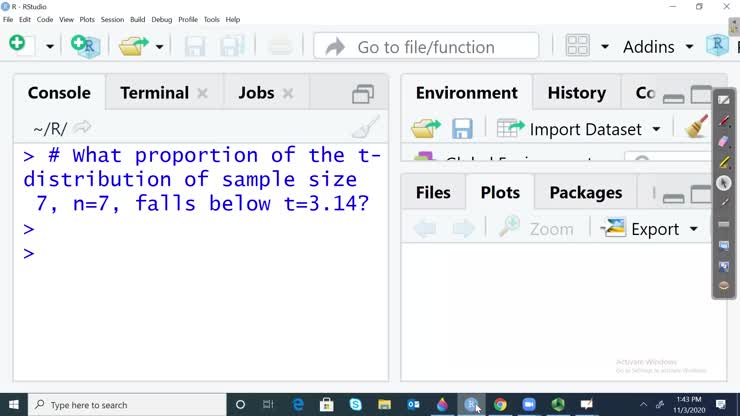Go to next plot arrow

click(462, 229)
